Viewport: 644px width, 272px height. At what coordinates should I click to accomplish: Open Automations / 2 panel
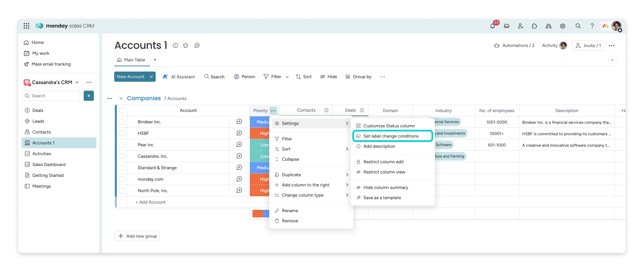(514, 46)
